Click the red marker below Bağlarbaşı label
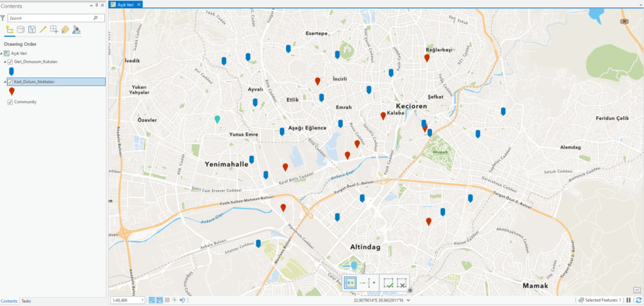 (x=427, y=58)
